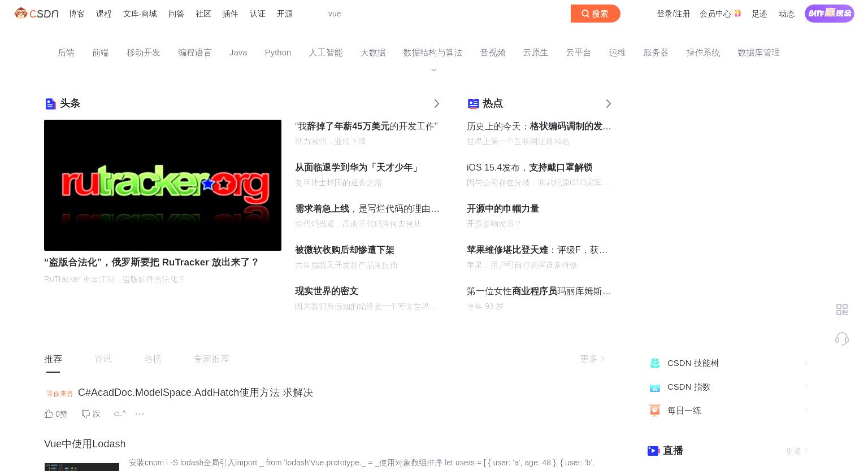Click 更多 next to 直播
The height and width of the screenshot is (471, 868).
tap(797, 451)
